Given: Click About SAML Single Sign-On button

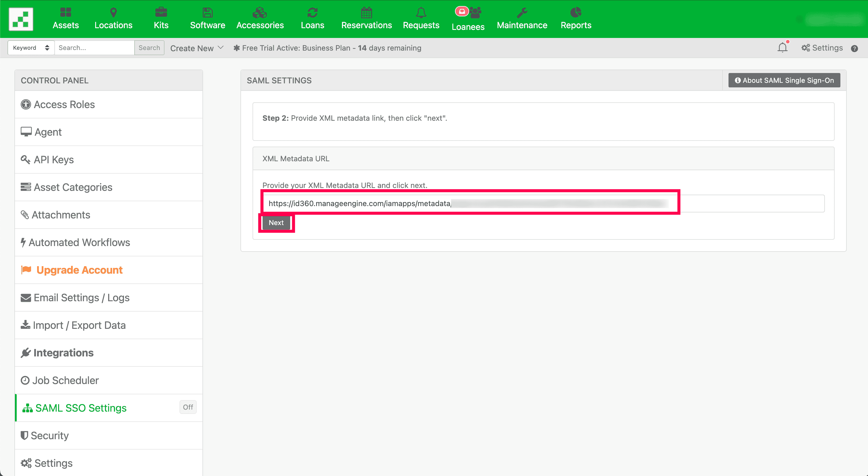Looking at the screenshot, I should 784,80.
